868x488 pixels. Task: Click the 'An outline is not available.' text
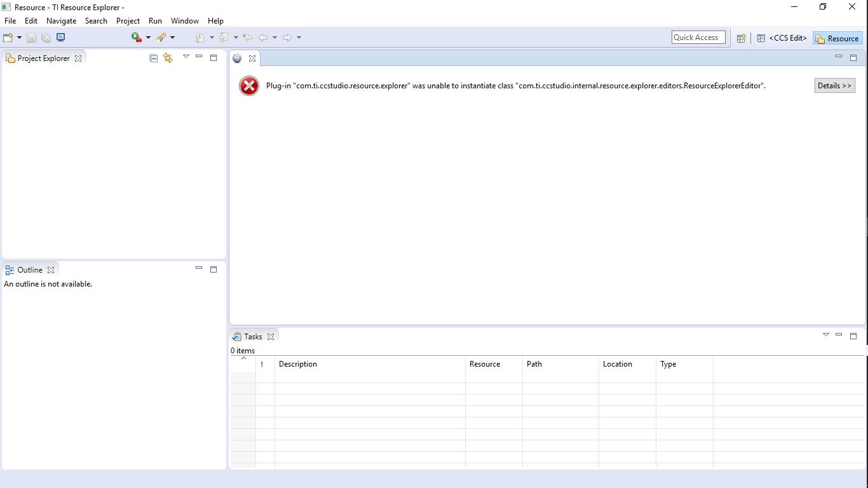pos(48,284)
